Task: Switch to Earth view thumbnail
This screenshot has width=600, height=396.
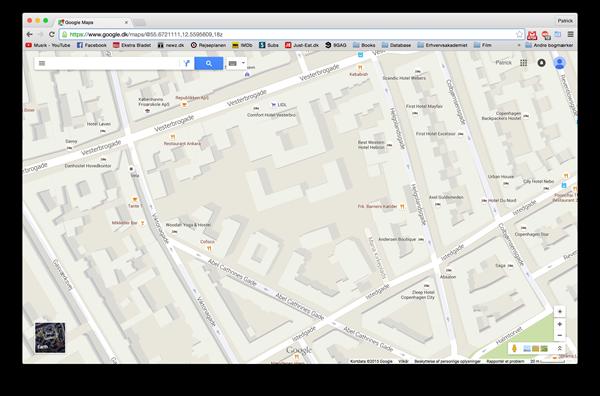Action: [x=50, y=337]
